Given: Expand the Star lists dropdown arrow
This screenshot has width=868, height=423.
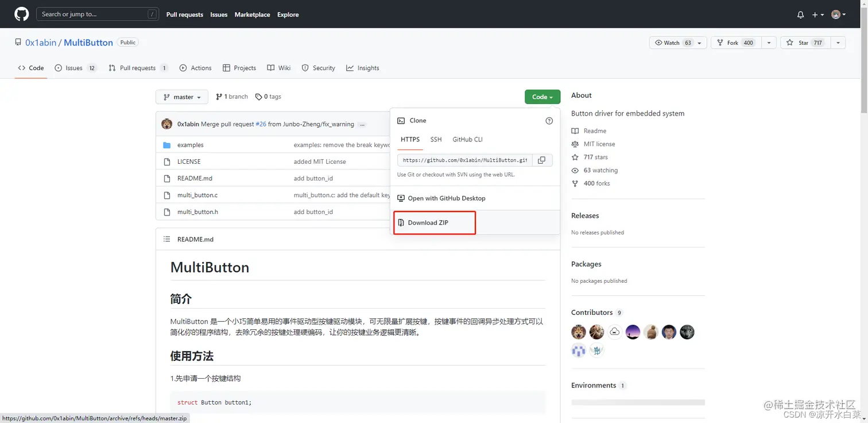Looking at the screenshot, I should pyautogui.click(x=838, y=43).
